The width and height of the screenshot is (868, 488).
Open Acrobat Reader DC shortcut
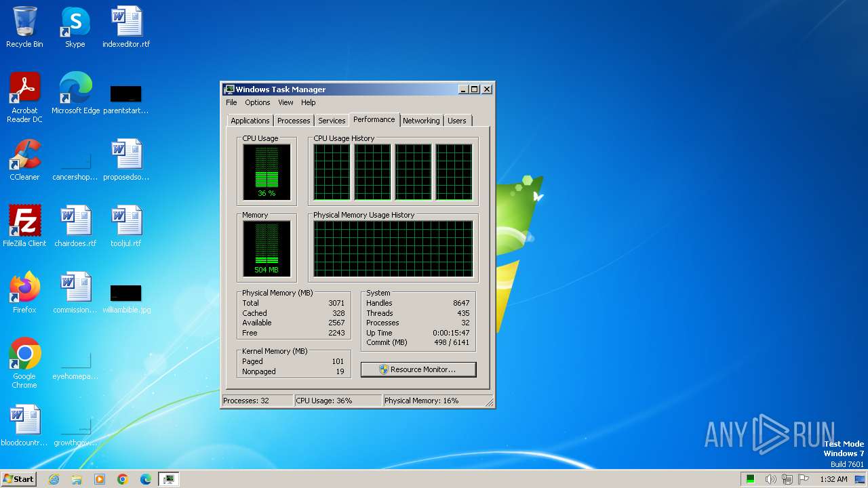[24, 97]
